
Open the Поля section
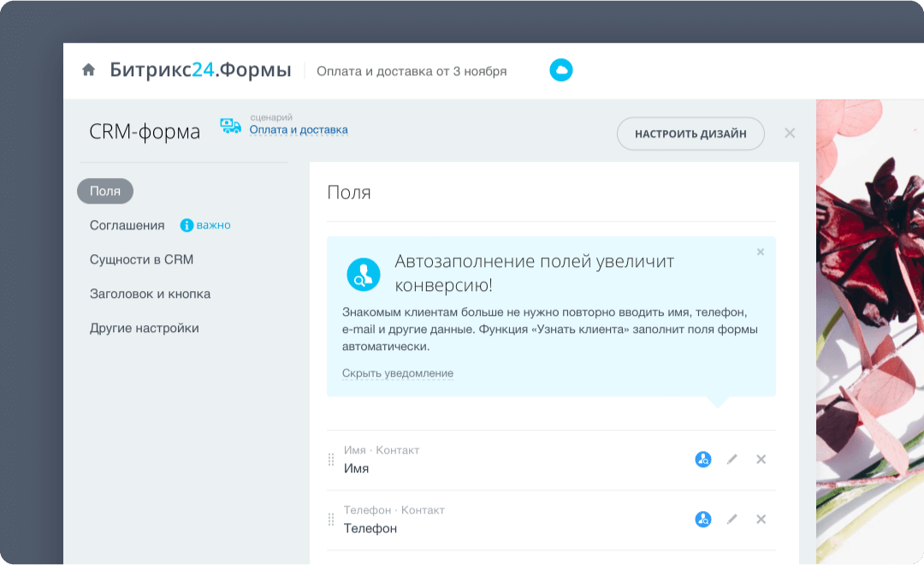point(105,191)
